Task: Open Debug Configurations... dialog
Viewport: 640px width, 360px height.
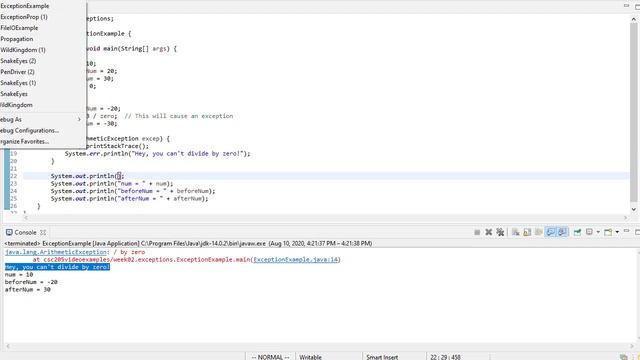Action: tap(29, 130)
